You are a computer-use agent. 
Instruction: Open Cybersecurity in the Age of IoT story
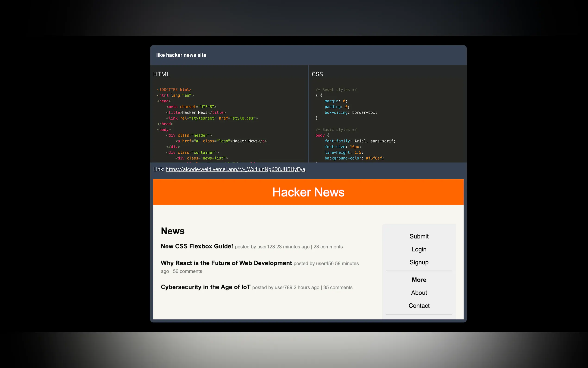tap(205, 287)
